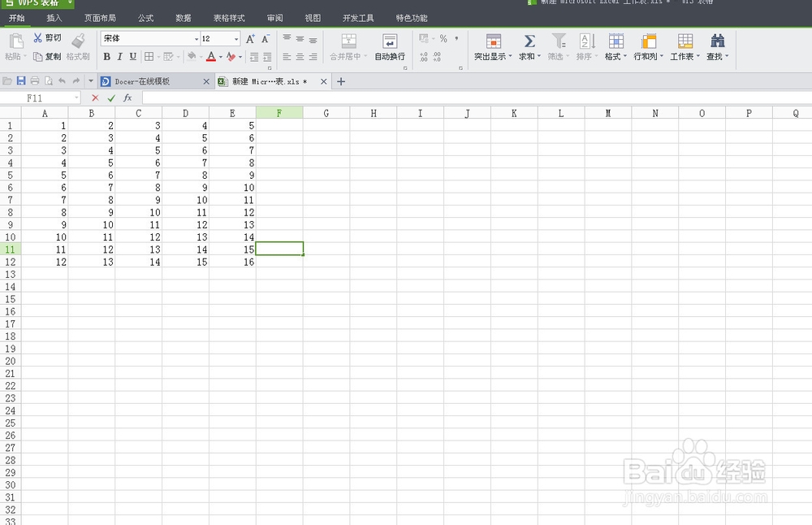Toggle Bold formatting

pos(106,57)
